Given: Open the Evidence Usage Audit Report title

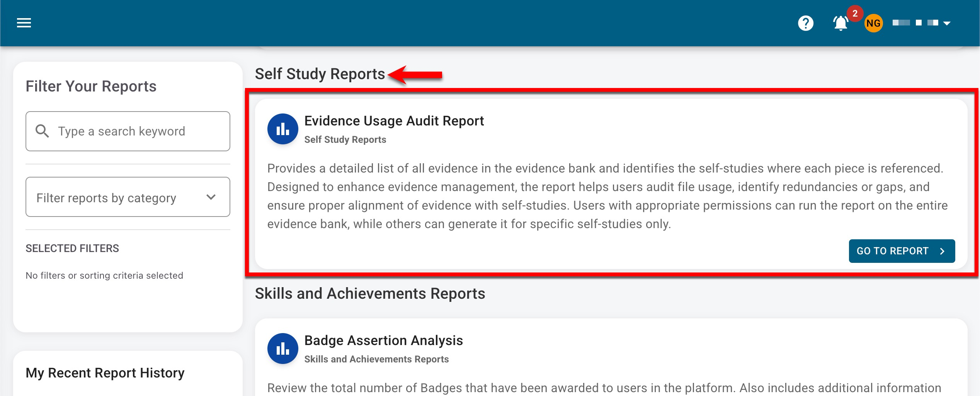Looking at the screenshot, I should pos(394,121).
